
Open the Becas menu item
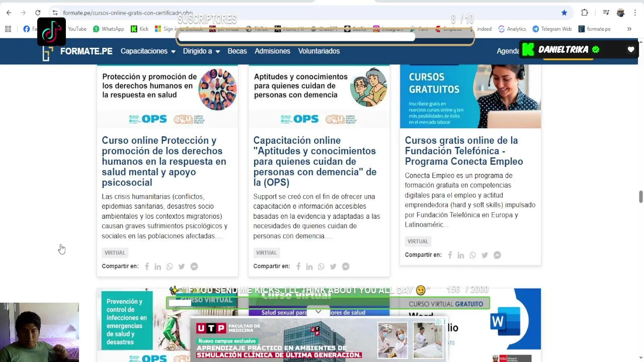pyautogui.click(x=237, y=51)
